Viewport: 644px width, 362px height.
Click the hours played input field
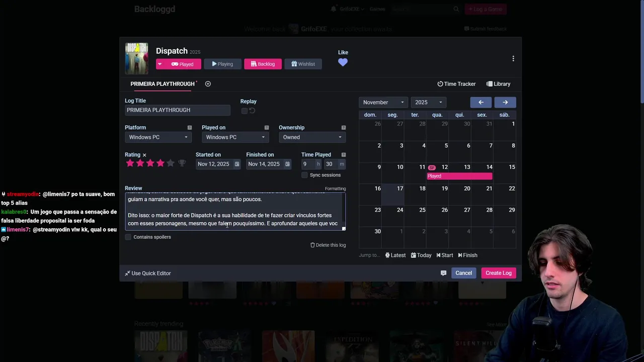[x=308, y=164]
